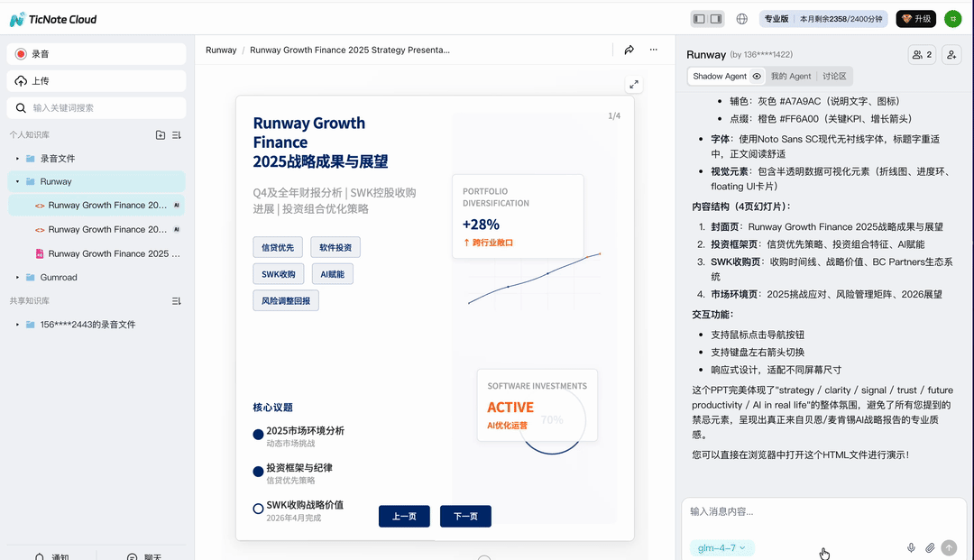
Task: Attach a file with the paperclip icon
Action: [930, 547]
